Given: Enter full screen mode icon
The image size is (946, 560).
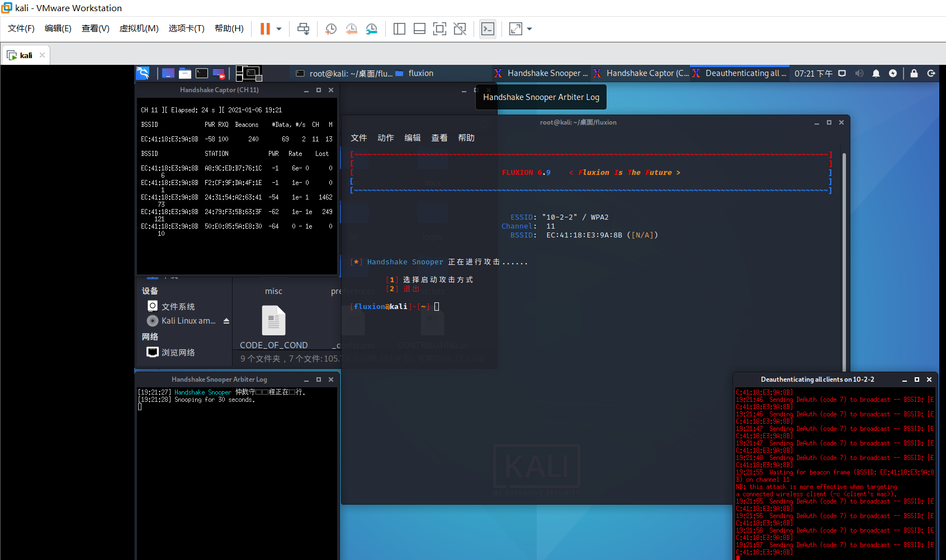Looking at the screenshot, I should click(439, 29).
